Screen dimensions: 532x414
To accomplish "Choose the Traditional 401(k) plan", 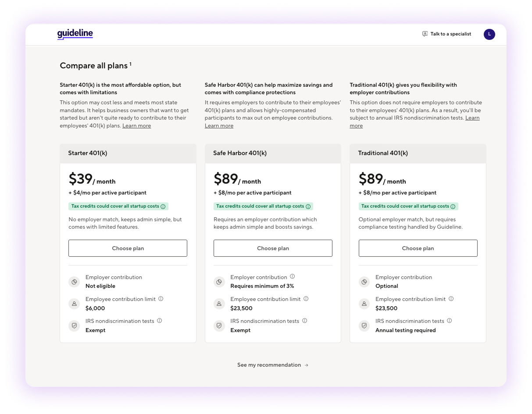I will pyautogui.click(x=418, y=248).
